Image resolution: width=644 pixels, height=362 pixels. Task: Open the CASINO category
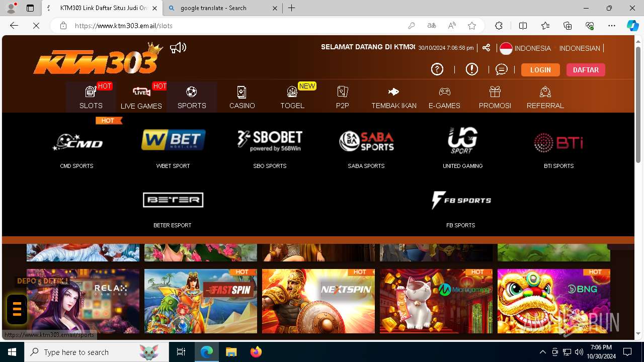point(242,97)
